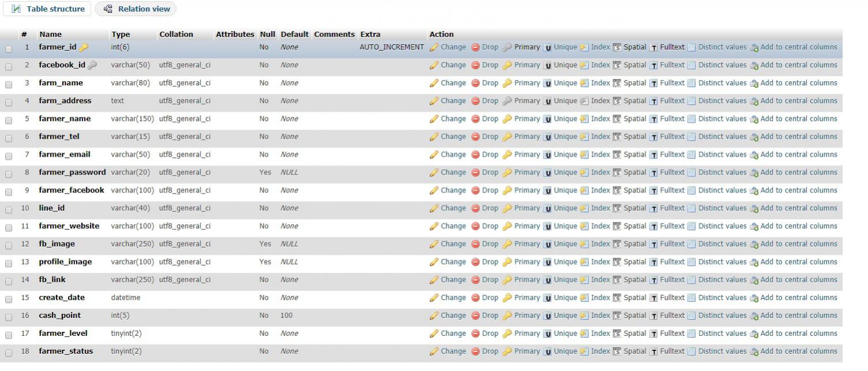The image size is (868, 371).
Task: Click the red Drop icon for farmer_website
Action: tap(476, 226)
